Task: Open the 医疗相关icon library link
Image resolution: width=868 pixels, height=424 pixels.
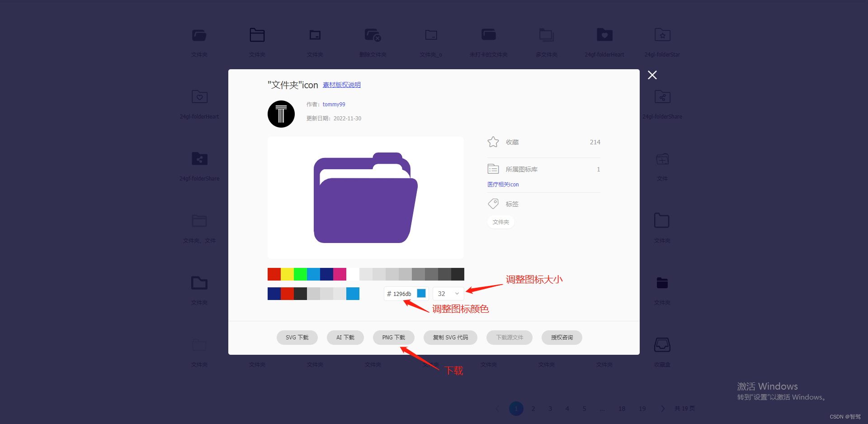Action: click(503, 184)
